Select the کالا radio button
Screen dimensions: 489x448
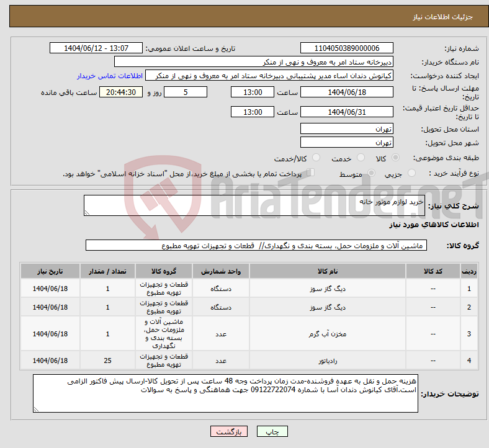point(395,158)
